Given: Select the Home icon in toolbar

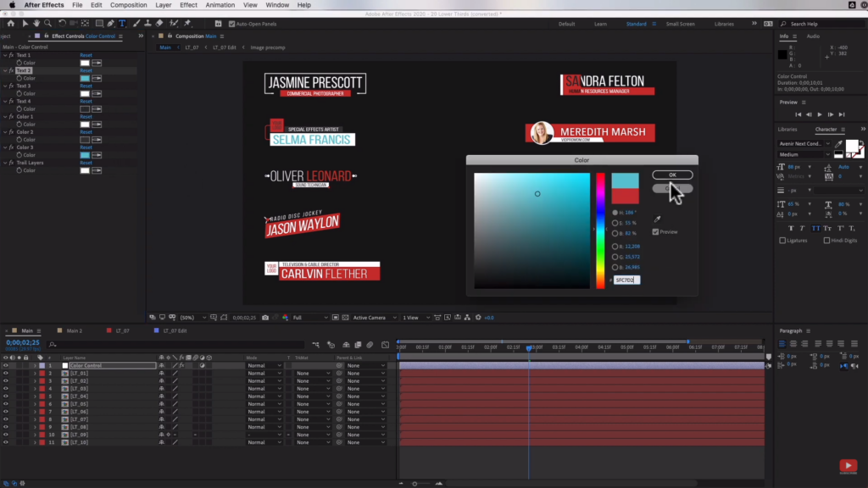Looking at the screenshot, I should click(10, 24).
